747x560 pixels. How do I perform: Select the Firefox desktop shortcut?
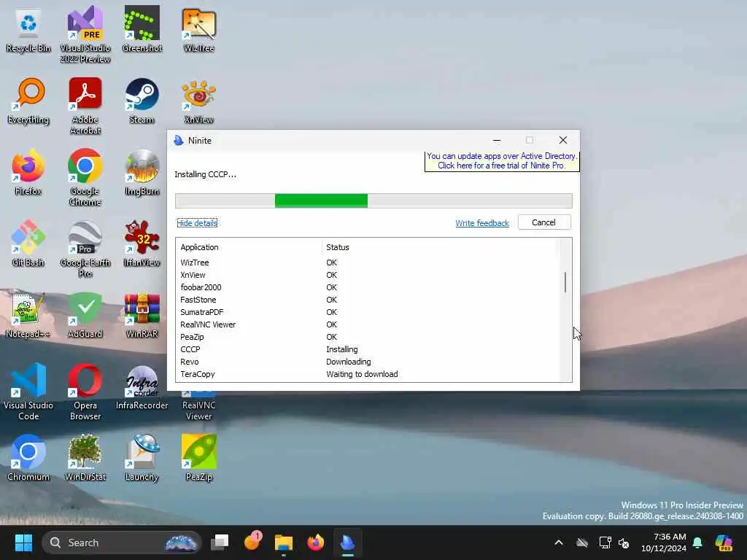(28, 172)
